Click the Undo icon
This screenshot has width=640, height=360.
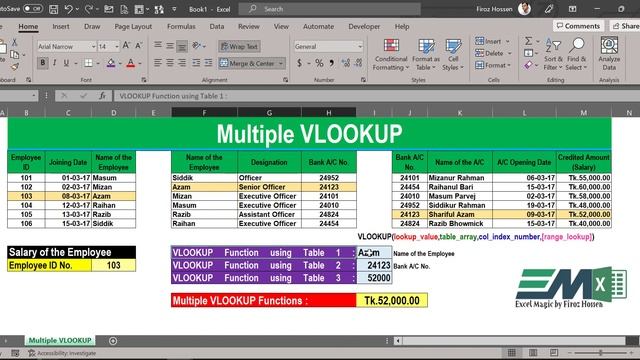tap(68, 9)
